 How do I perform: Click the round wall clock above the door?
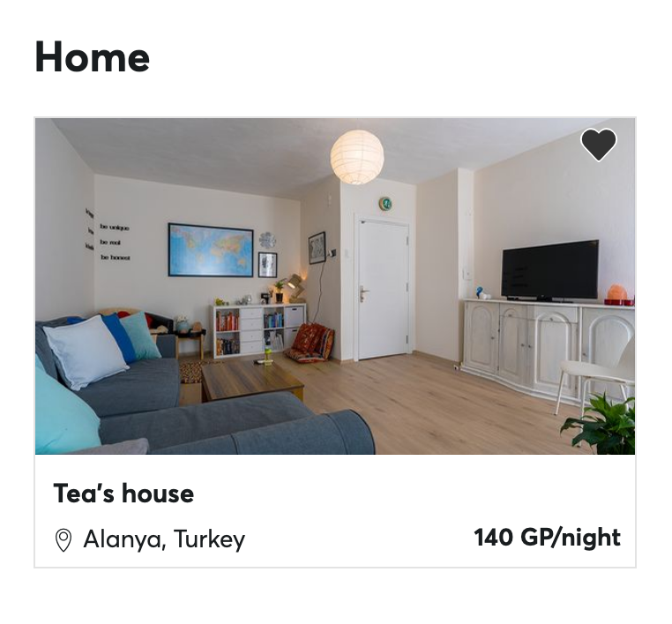click(x=385, y=204)
